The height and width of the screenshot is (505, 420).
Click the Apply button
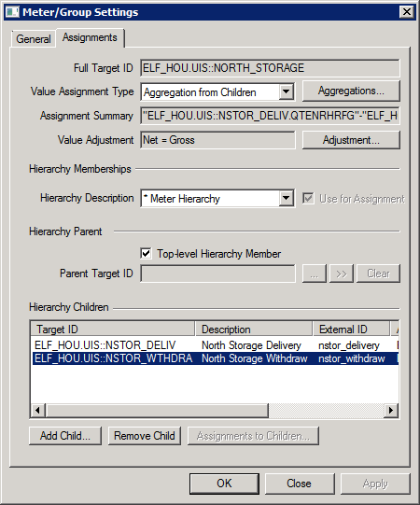pos(375,484)
